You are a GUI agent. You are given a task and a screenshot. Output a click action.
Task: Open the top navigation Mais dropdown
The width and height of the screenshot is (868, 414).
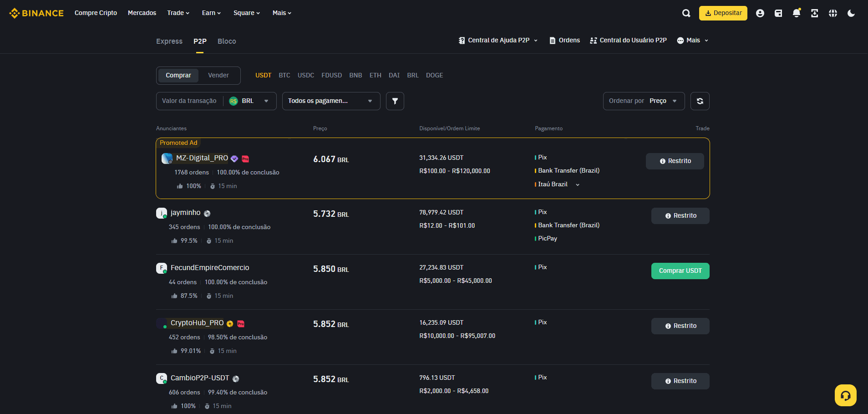point(282,13)
